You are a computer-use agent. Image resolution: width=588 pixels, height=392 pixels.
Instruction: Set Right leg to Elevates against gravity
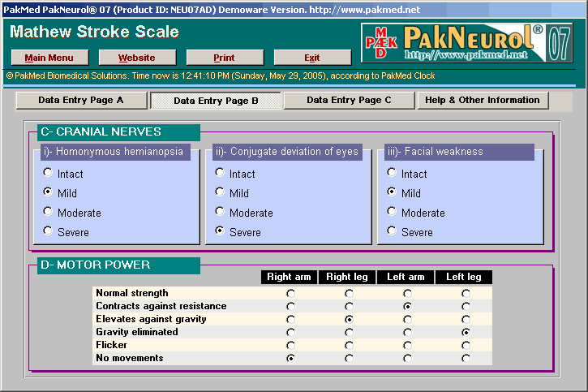point(349,319)
